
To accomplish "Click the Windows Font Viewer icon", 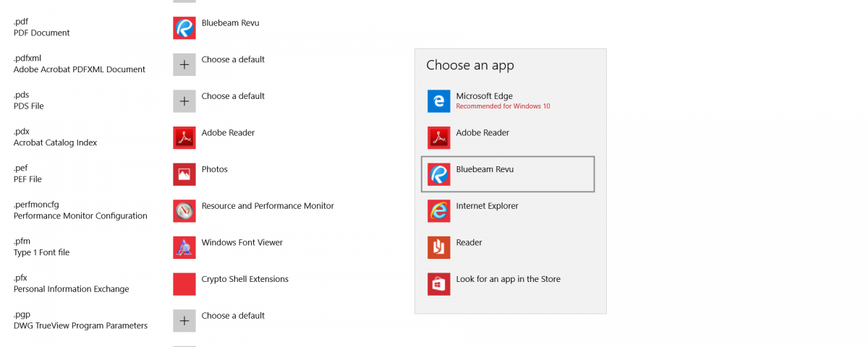I will click(x=184, y=247).
